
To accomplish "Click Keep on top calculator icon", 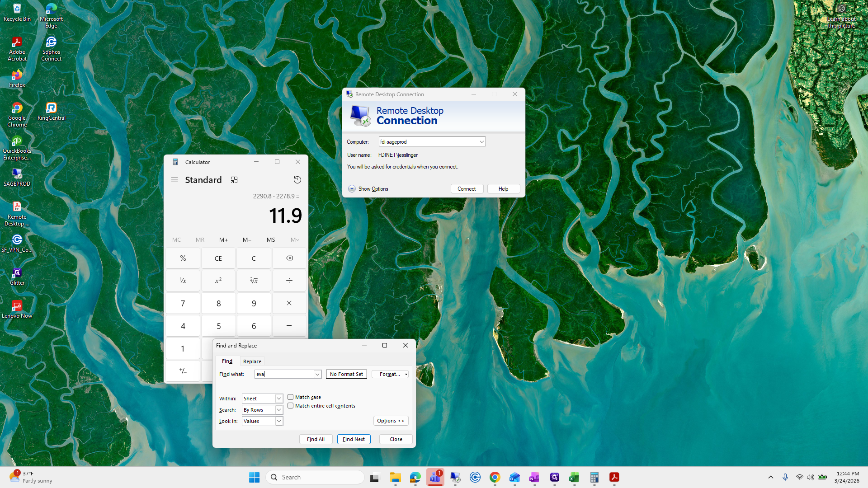I will coord(234,180).
